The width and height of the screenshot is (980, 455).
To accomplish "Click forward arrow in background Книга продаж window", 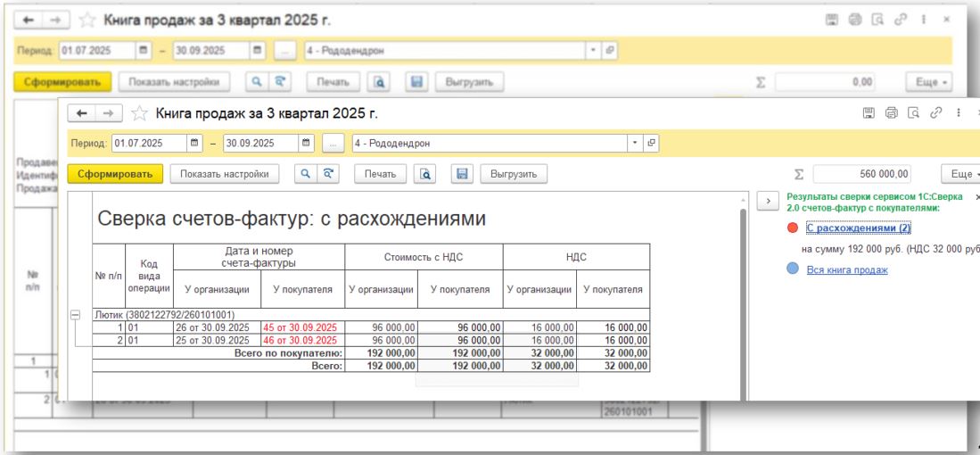I will [x=55, y=21].
